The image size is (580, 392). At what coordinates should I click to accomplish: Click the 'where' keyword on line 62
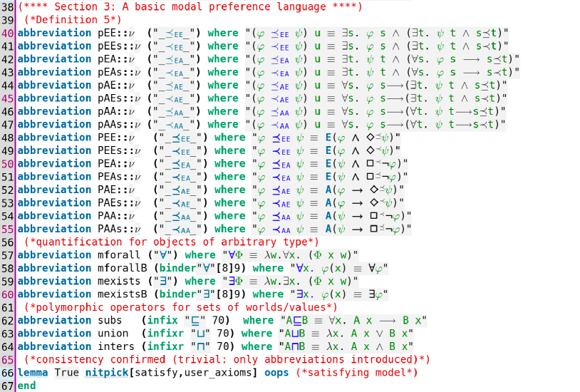coord(258,320)
